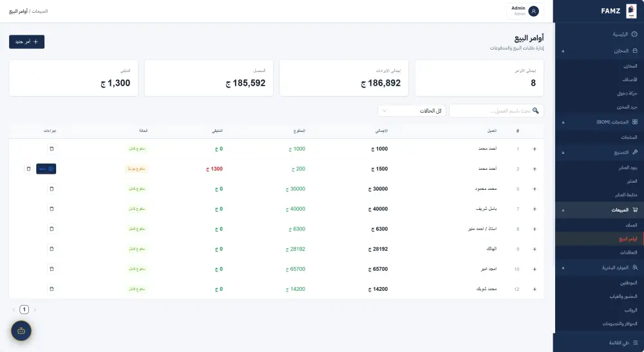Collapse the المبيعات section arrow
This screenshot has width=644, height=352.
tap(563, 210)
